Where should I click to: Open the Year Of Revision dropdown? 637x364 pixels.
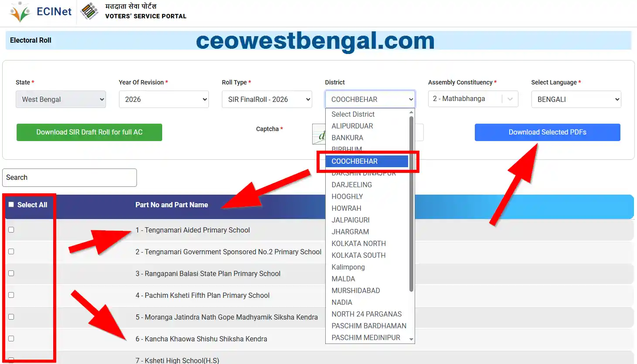(x=164, y=99)
